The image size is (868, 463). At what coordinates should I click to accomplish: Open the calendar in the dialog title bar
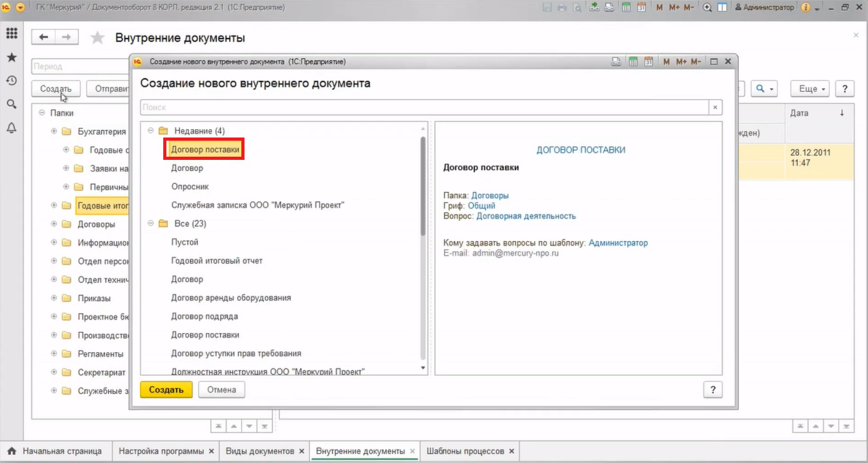coord(648,62)
